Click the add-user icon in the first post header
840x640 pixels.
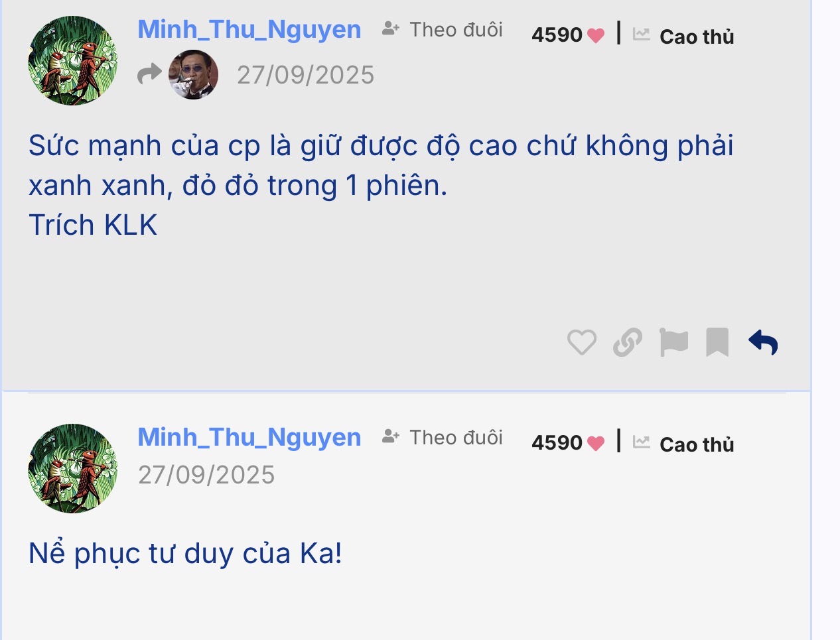[391, 29]
